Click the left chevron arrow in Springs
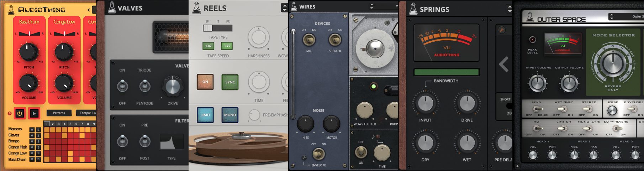Viewport: 644px width, 171px height. 504,64
